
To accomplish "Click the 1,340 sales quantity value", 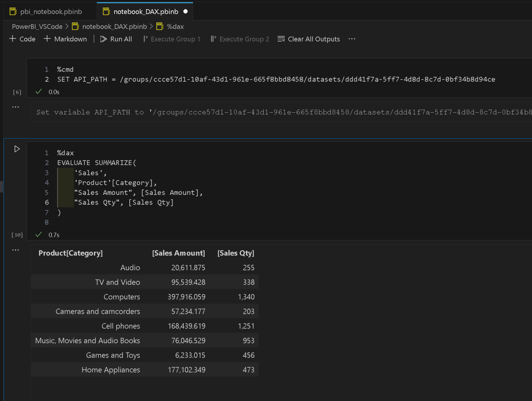I will point(246,297).
